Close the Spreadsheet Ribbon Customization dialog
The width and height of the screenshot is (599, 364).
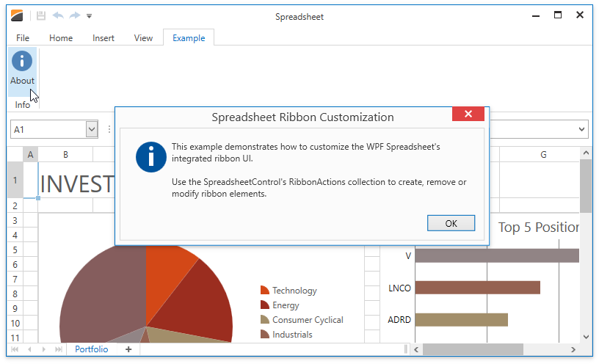point(468,114)
